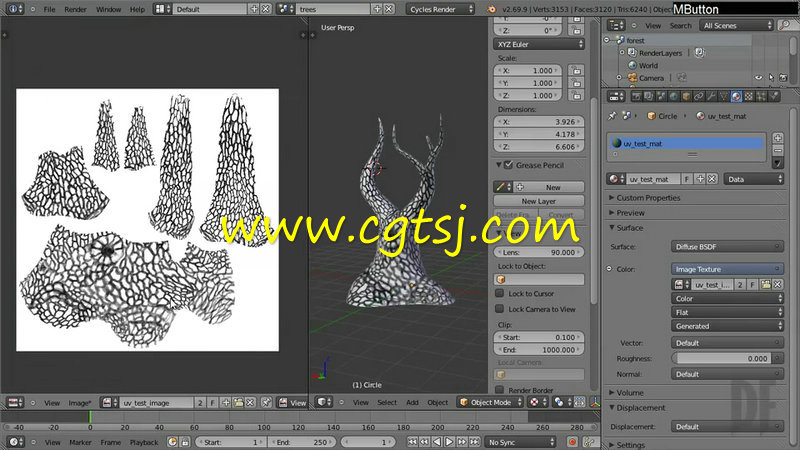
Task: Toggle Camera visibility eye in outliner
Action: click(x=759, y=78)
